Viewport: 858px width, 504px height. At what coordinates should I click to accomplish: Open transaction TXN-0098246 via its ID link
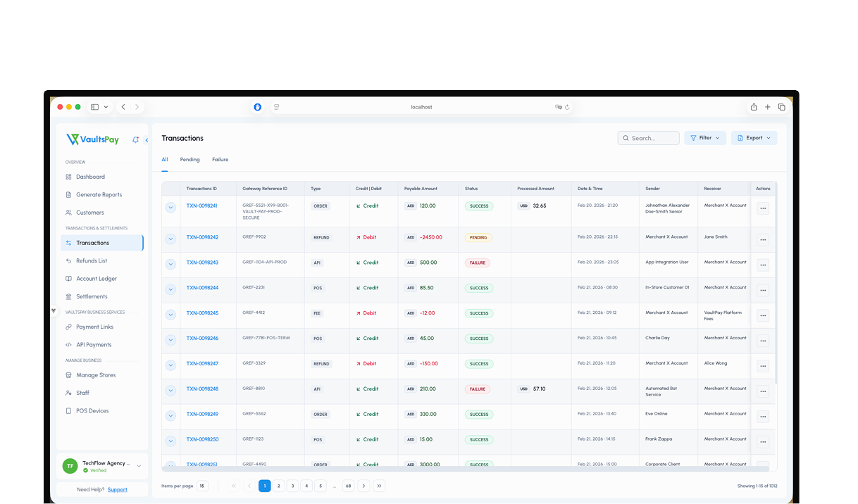point(201,338)
